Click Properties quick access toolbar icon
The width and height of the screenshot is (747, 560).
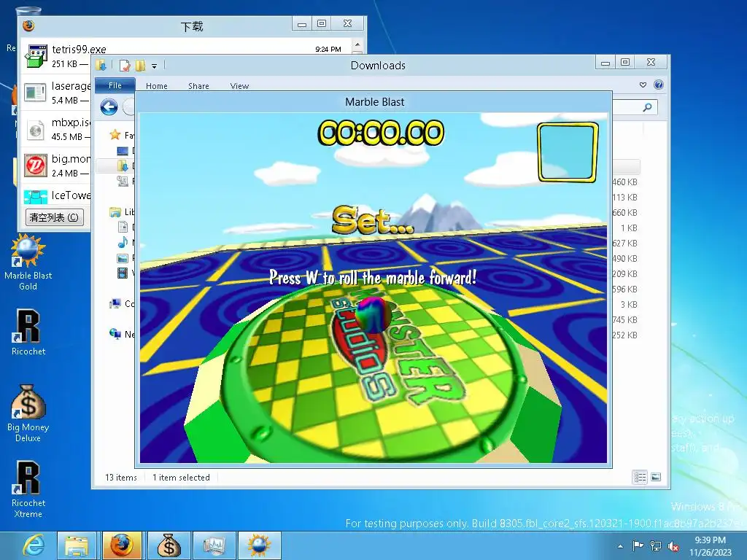coord(125,66)
